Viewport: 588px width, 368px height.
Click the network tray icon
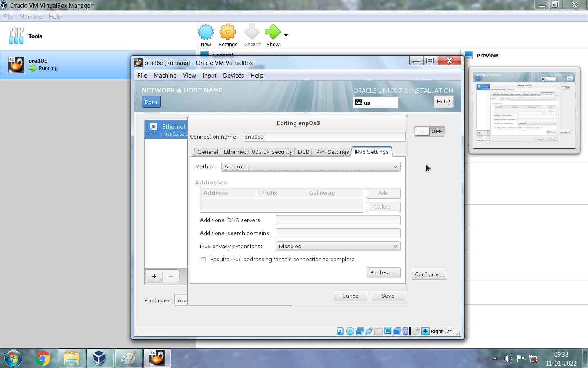[533, 359]
